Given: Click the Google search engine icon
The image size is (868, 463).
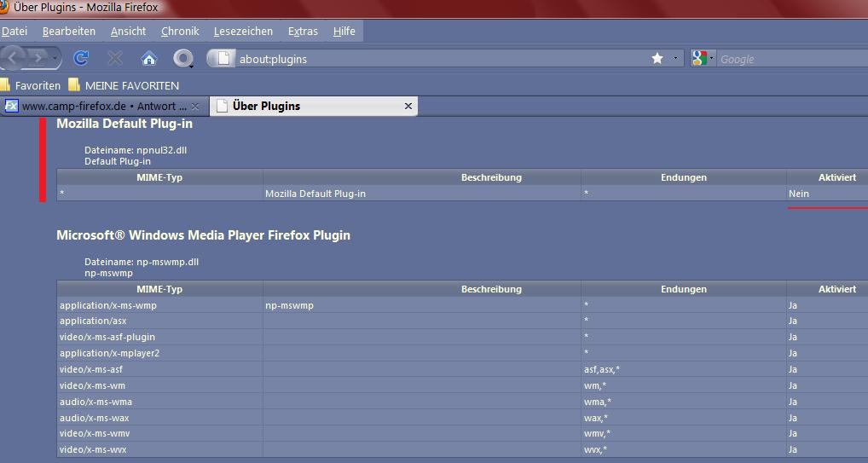Looking at the screenshot, I should [700, 58].
